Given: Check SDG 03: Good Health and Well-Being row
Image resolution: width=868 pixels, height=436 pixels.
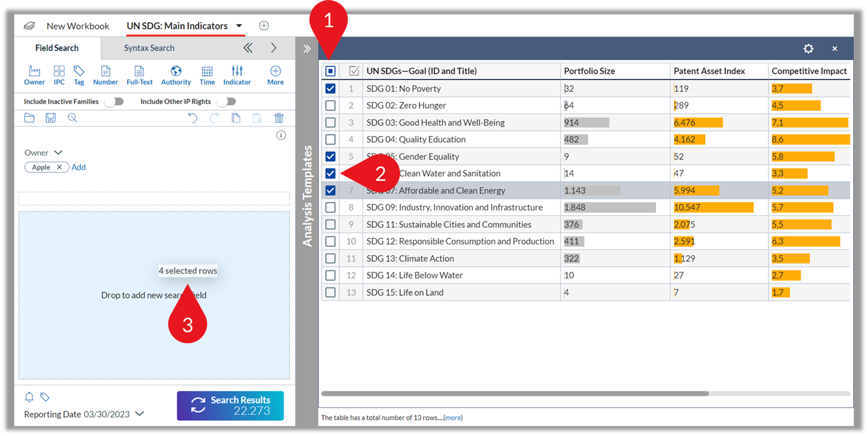Looking at the screenshot, I should coord(330,122).
